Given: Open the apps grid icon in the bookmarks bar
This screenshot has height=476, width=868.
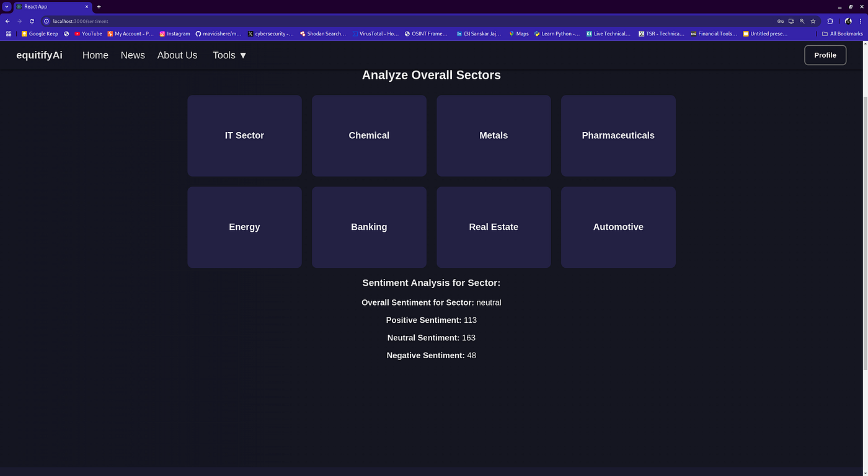Looking at the screenshot, I should [9, 33].
